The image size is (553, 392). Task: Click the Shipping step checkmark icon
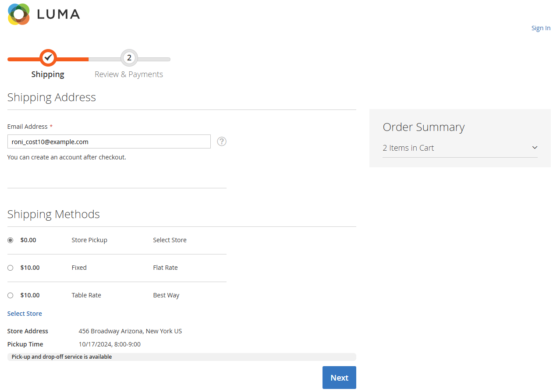tap(48, 57)
